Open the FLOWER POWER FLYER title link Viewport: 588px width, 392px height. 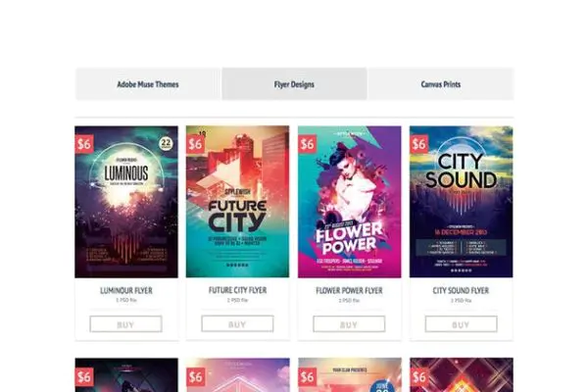[349, 290]
